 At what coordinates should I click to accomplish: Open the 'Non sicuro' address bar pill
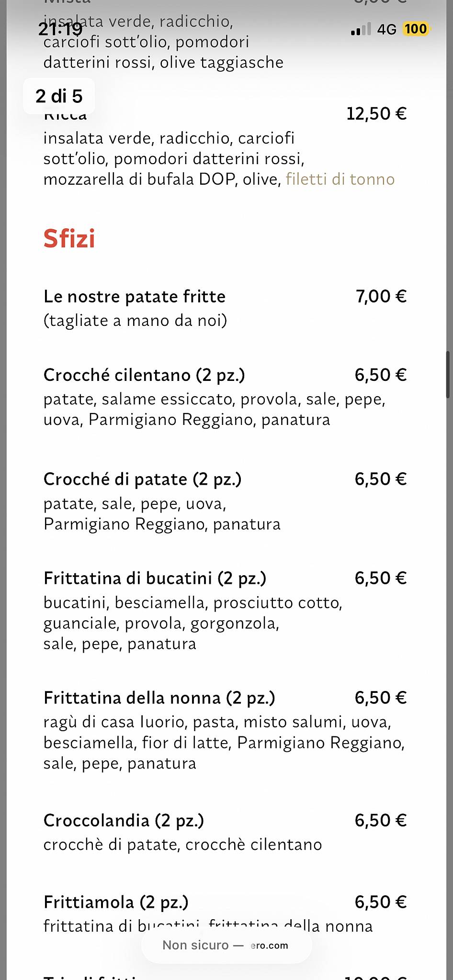pos(226,945)
